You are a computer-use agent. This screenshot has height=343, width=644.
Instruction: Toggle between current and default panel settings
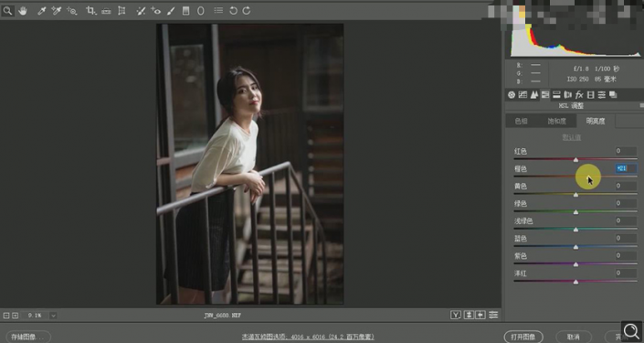493,315
